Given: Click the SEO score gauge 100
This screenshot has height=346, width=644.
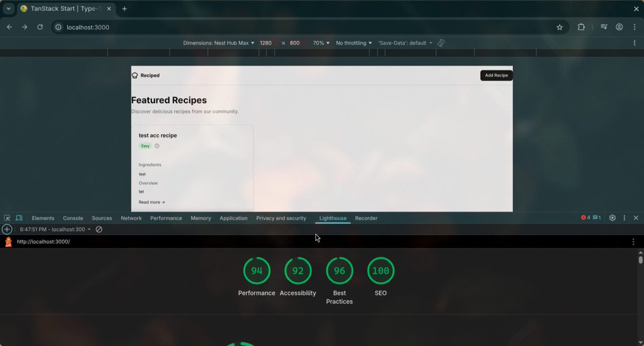Looking at the screenshot, I should [380, 271].
